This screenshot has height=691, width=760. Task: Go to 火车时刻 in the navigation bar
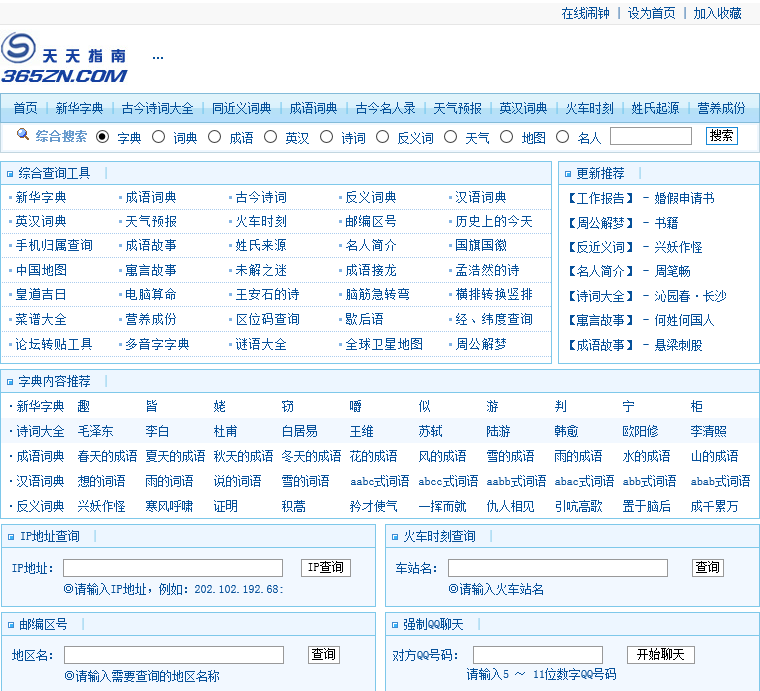point(589,108)
